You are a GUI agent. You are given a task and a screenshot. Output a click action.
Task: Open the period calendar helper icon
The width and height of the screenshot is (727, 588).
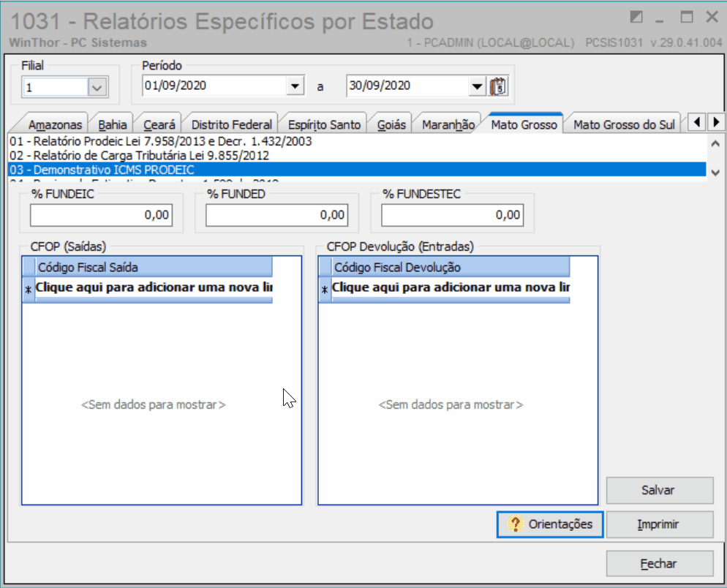tap(498, 86)
